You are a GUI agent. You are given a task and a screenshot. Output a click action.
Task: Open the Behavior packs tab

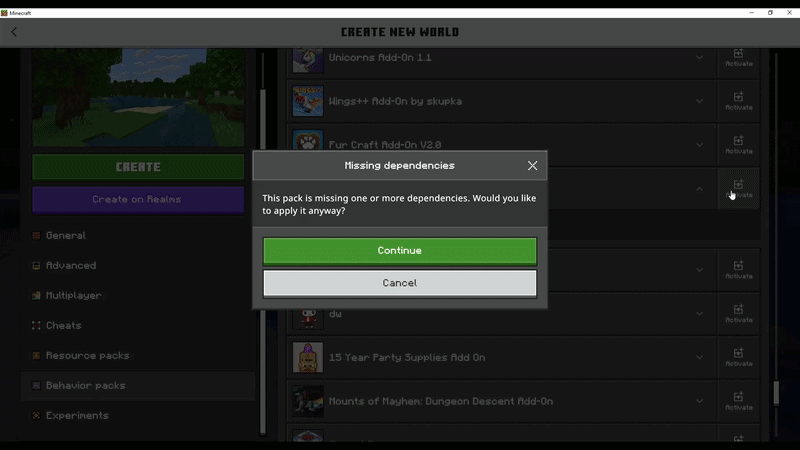point(138,386)
